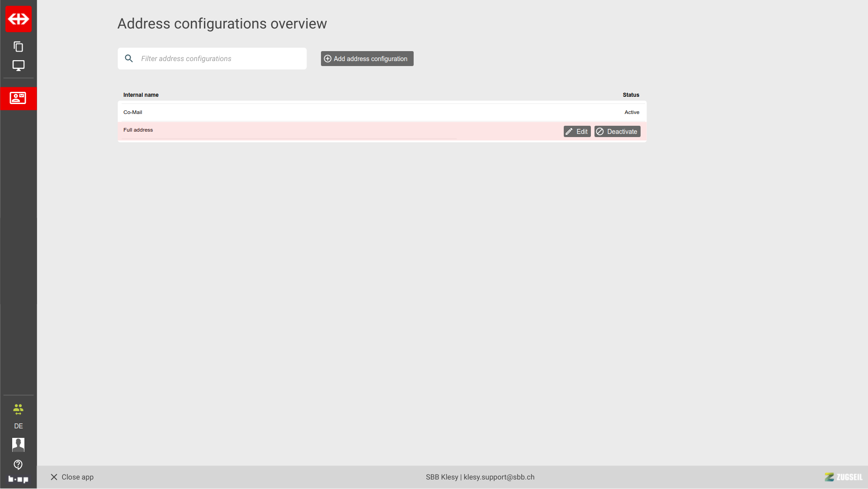This screenshot has width=868, height=489.
Task: Click Add address configuration button
Action: (367, 59)
